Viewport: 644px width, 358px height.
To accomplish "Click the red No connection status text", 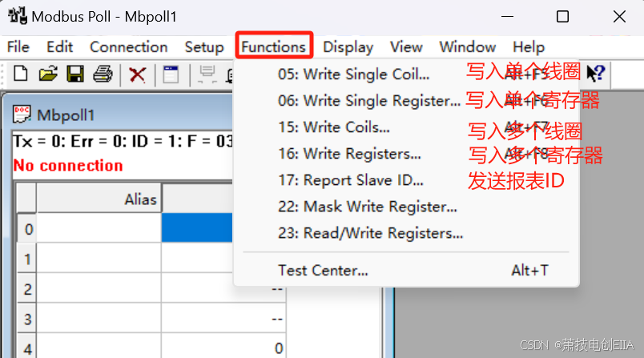I will pos(68,166).
